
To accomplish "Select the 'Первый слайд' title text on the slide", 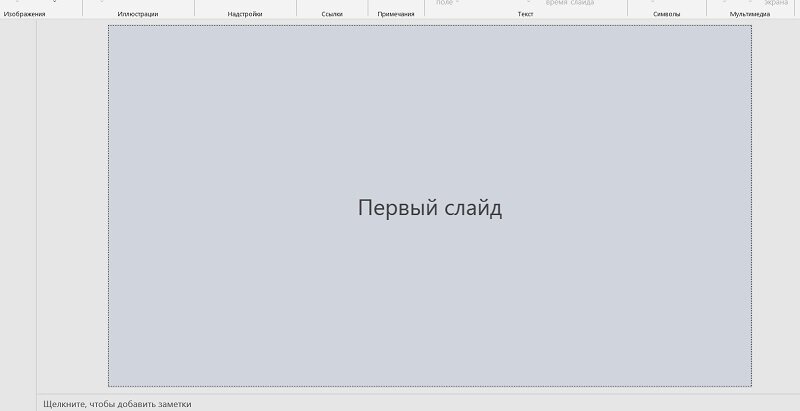I will (x=430, y=208).
